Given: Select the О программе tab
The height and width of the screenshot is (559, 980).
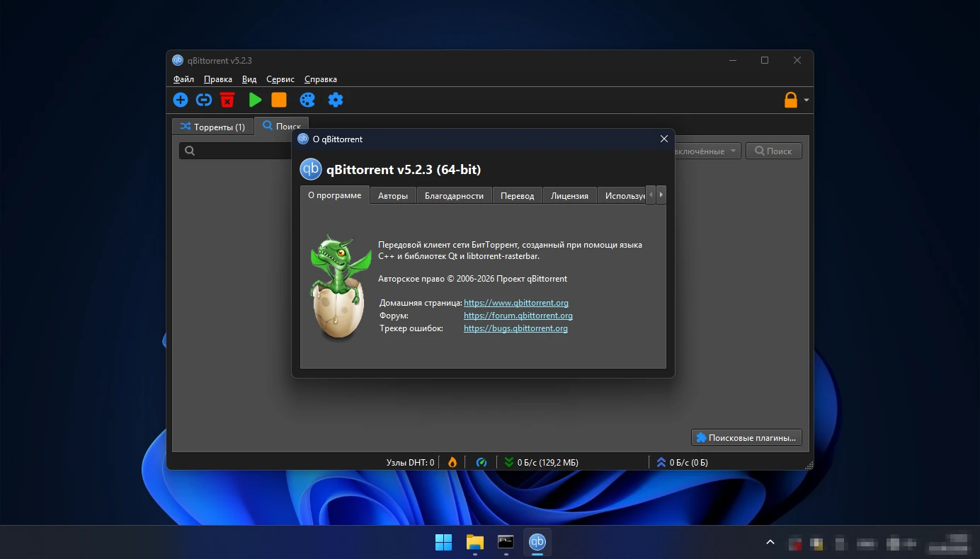Looking at the screenshot, I should [335, 195].
